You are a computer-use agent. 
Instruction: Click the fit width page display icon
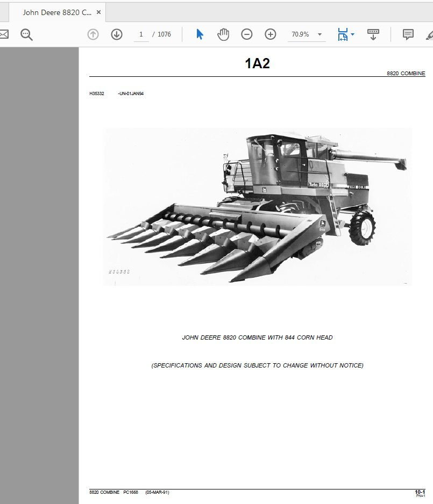click(x=343, y=34)
